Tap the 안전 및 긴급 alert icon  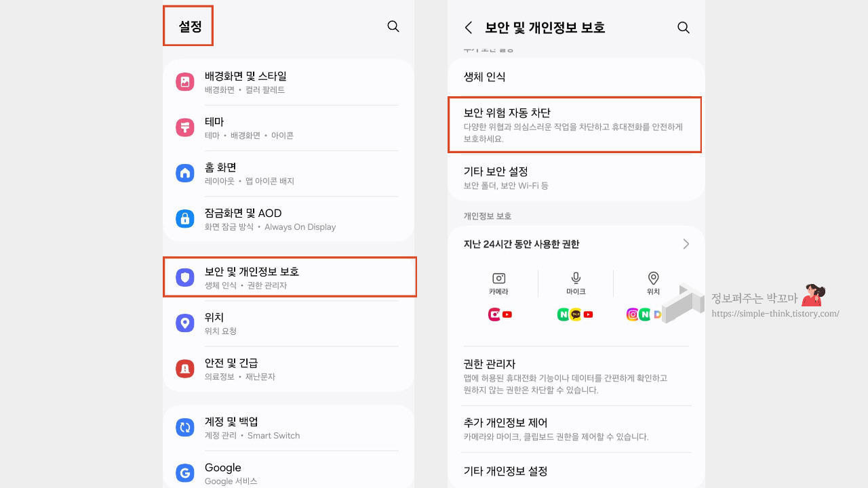185,369
